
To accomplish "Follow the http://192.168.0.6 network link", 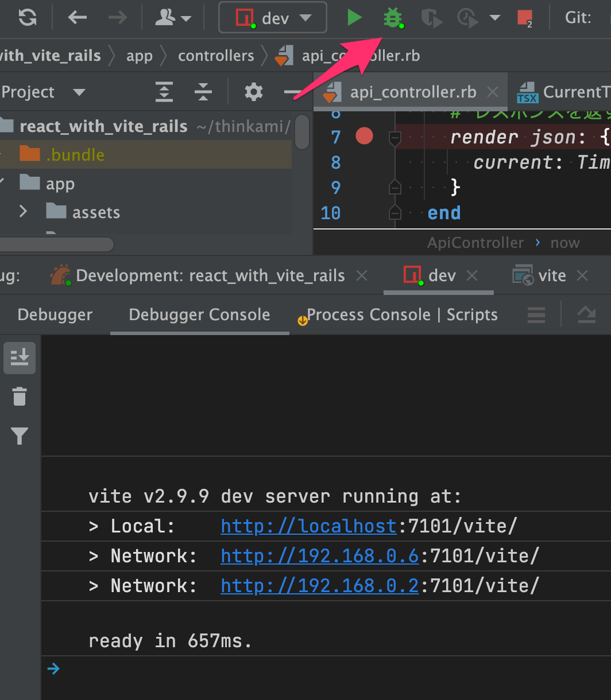I will click(x=319, y=555).
